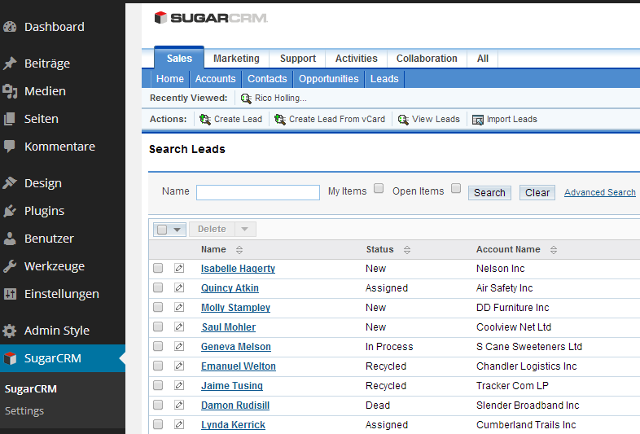Click the Medien media icon
This screenshot has width=640, height=434.
(10, 91)
